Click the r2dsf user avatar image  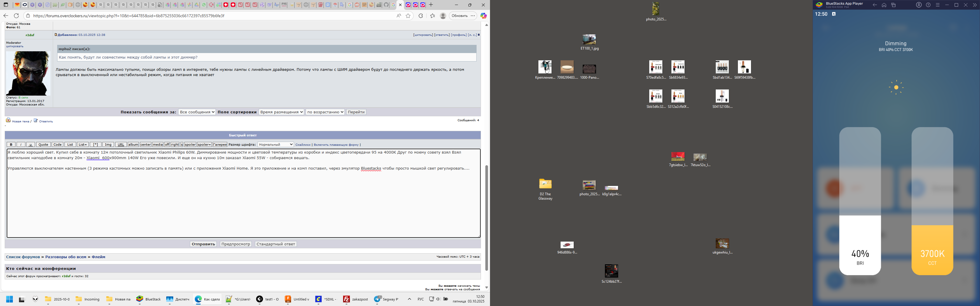pos(28,73)
